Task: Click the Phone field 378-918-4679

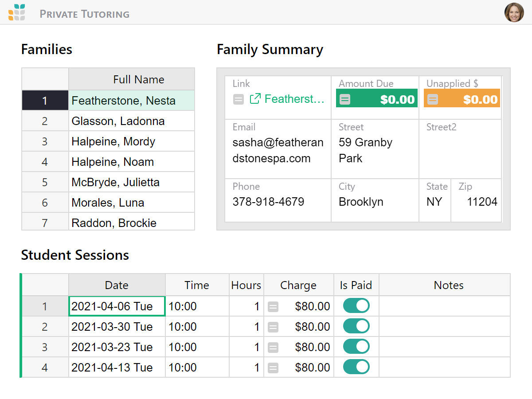Action: 268,202
